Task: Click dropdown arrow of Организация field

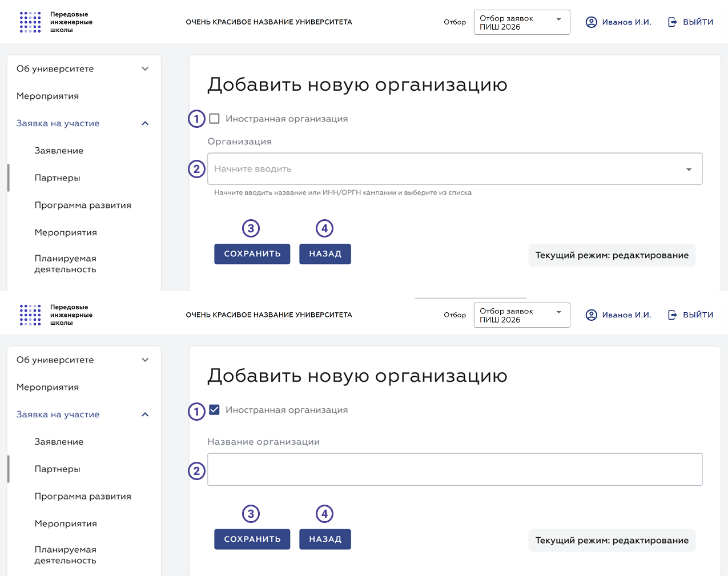Action: [x=689, y=170]
